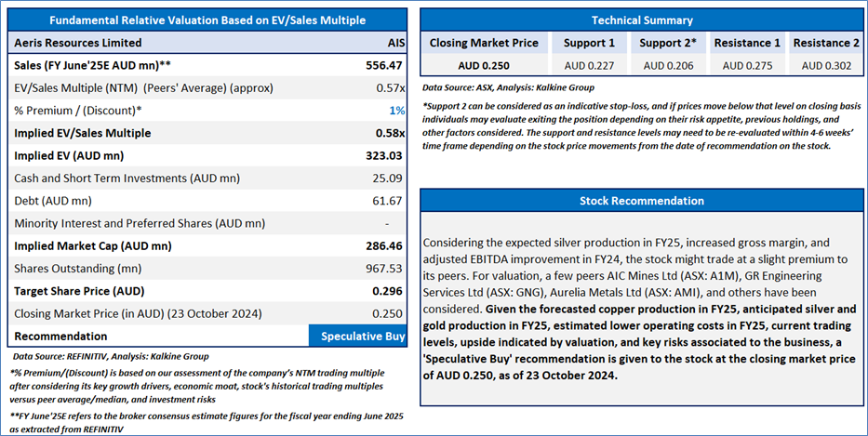Click the 'AIS' ticker cell

[x=396, y=43]
